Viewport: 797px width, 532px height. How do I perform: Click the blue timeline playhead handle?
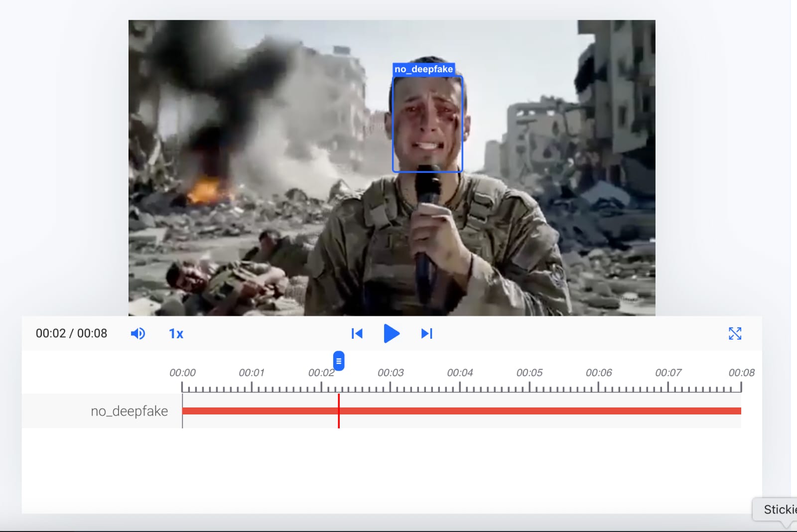[x=339, y=361]
